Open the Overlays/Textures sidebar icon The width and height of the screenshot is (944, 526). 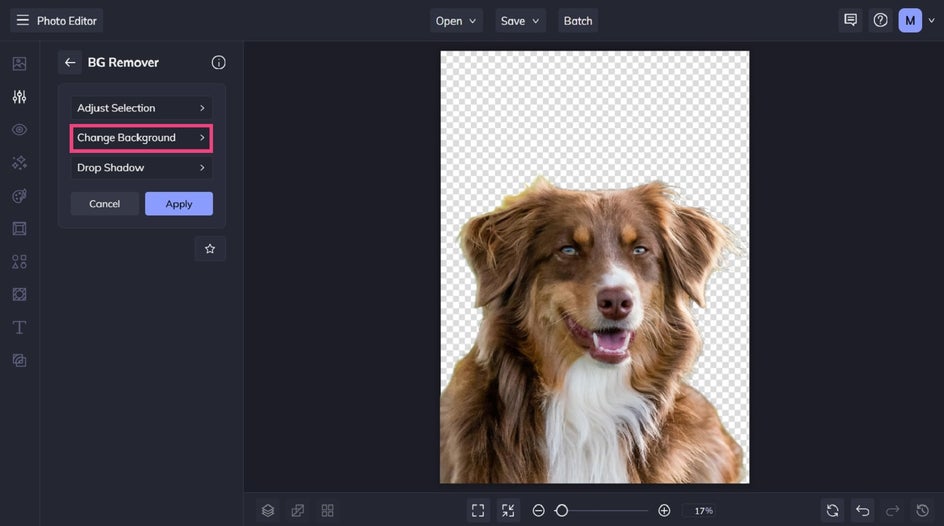(19, 294)
